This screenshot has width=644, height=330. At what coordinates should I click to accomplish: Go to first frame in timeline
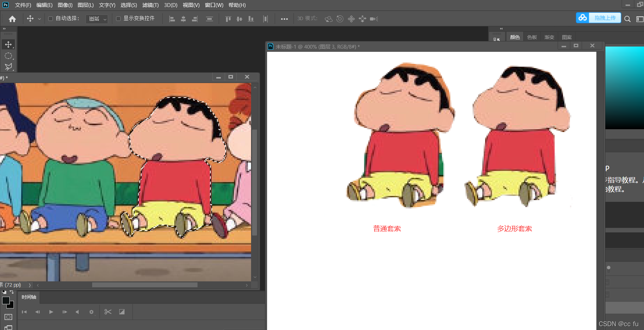click(24, 312)
